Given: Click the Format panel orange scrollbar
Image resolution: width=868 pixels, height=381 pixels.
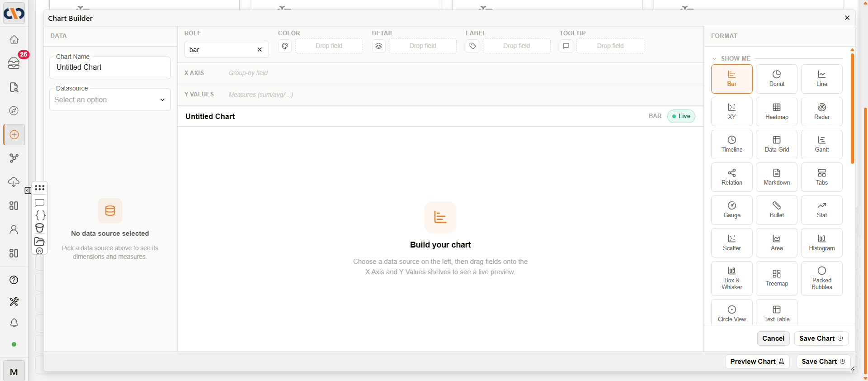Looking at the screenshot, I should (852, 108).
